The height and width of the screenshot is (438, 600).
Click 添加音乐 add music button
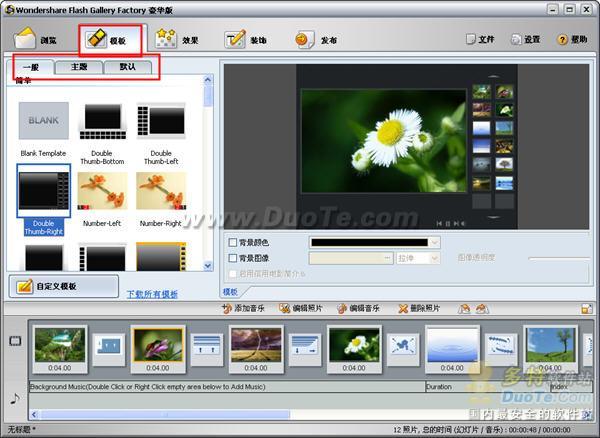tap(243, 308)
